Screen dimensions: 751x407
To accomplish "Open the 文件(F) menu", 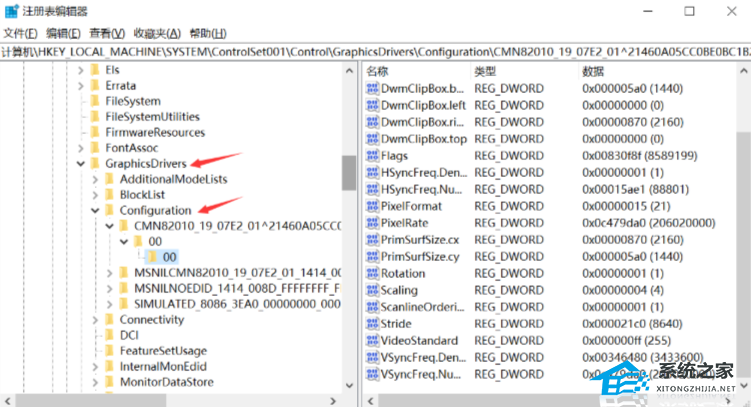I will tap(20, 34).
